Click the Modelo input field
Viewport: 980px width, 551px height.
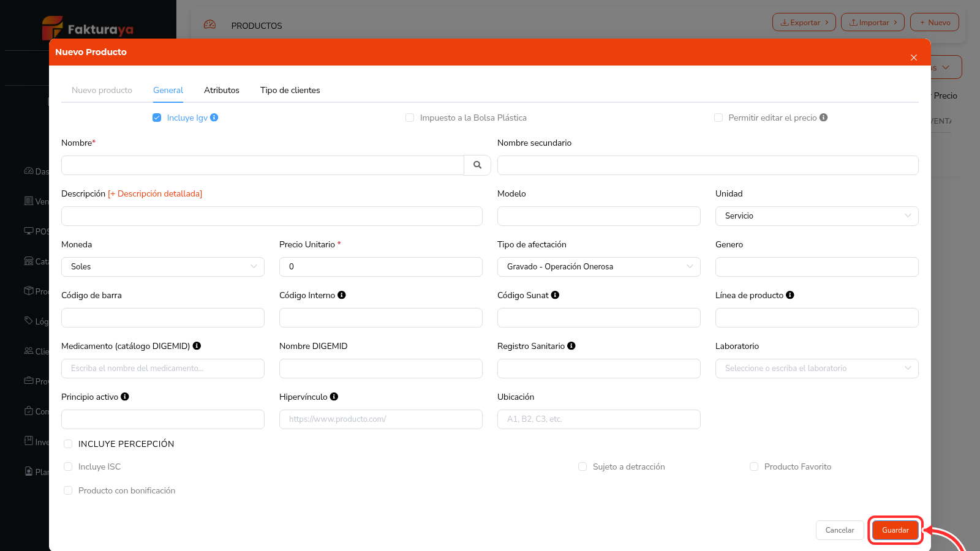click(x=599, y=216)
